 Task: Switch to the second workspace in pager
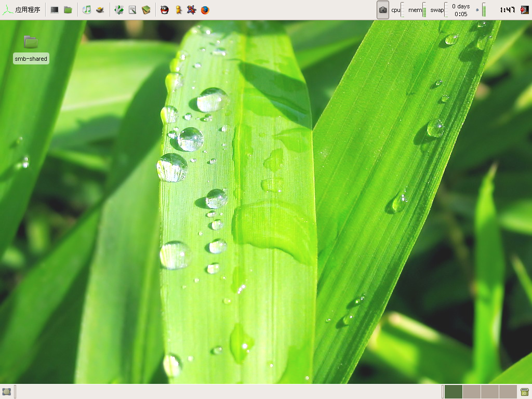point(472,392)
